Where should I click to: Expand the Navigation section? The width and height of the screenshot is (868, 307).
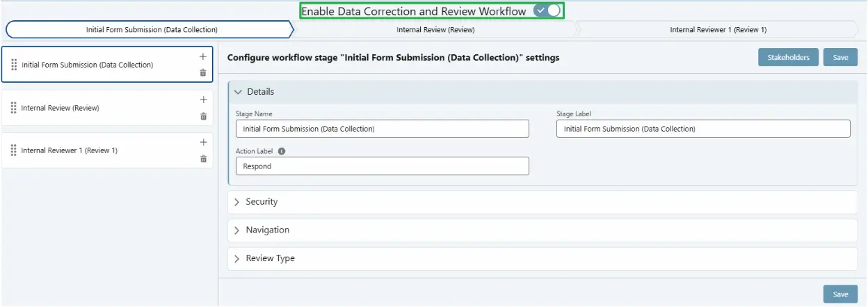(x=542, y=230)
